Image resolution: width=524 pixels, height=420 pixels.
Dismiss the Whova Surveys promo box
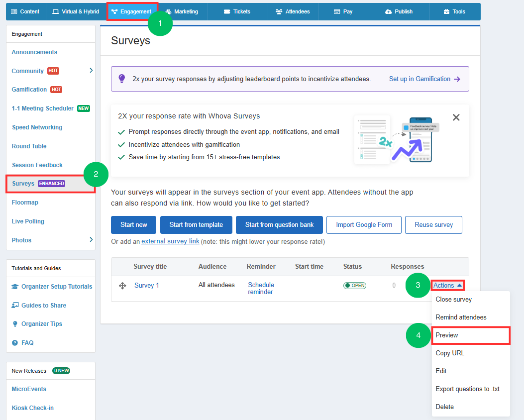click(456, 117)
